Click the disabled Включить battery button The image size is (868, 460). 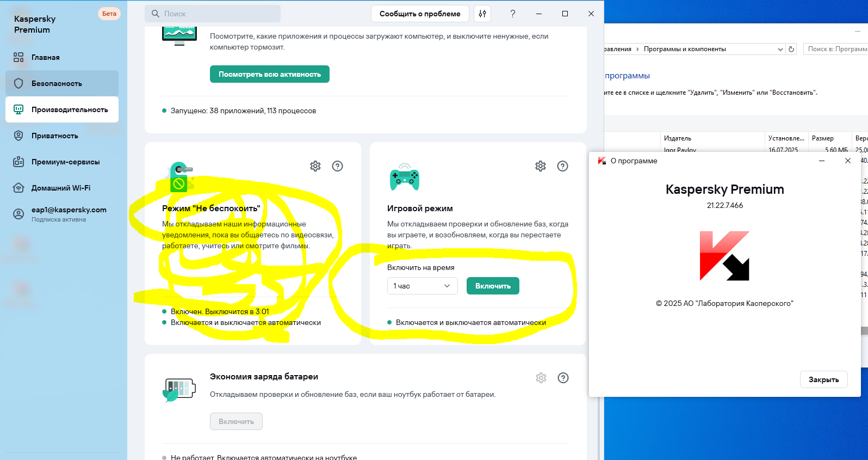click(236, 421)
